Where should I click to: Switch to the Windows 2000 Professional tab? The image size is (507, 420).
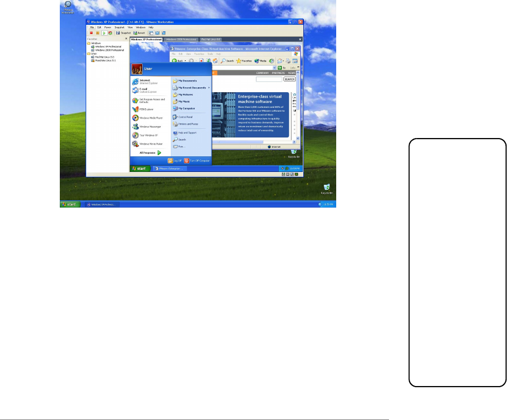click(x=181, y=39)
